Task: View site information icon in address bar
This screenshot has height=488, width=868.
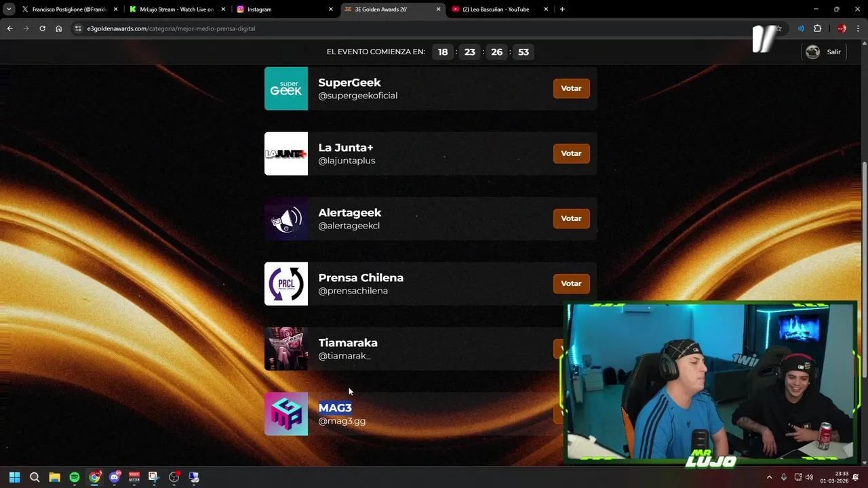Action: click(79, 28)
